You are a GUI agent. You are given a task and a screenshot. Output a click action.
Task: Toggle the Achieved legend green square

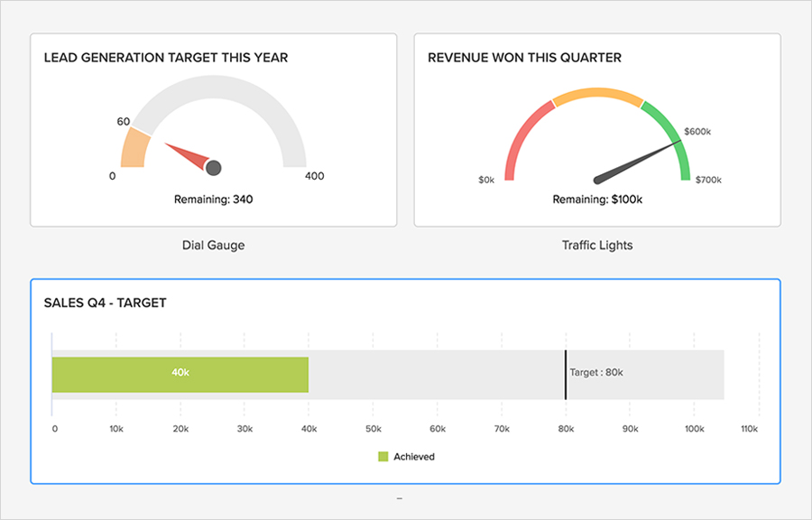[383, 457]
